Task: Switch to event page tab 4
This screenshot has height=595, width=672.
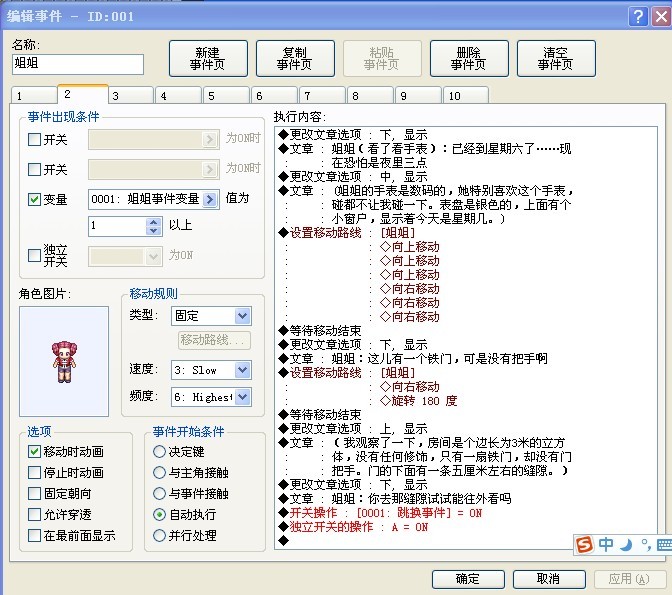Action: pos(178,96)
